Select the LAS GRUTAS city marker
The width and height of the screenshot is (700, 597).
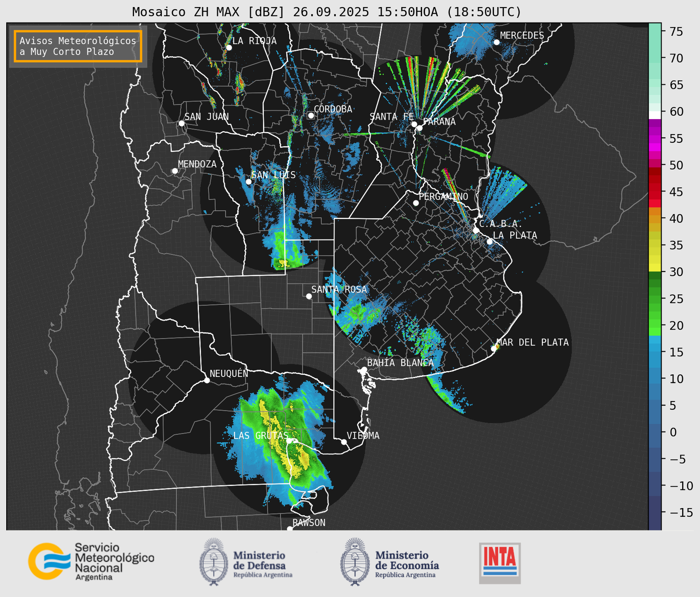click(x=289, y=440)
